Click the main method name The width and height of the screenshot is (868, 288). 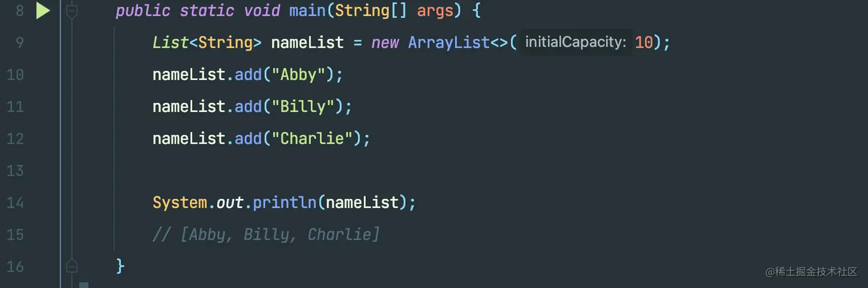click(x=308, y=10)
